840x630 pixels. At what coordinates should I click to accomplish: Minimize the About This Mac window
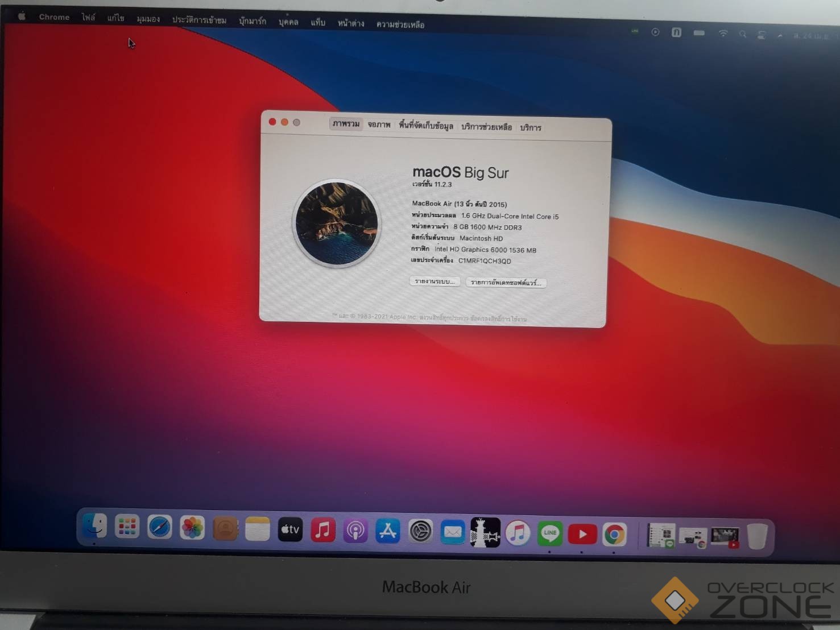[x=284, y=122]
